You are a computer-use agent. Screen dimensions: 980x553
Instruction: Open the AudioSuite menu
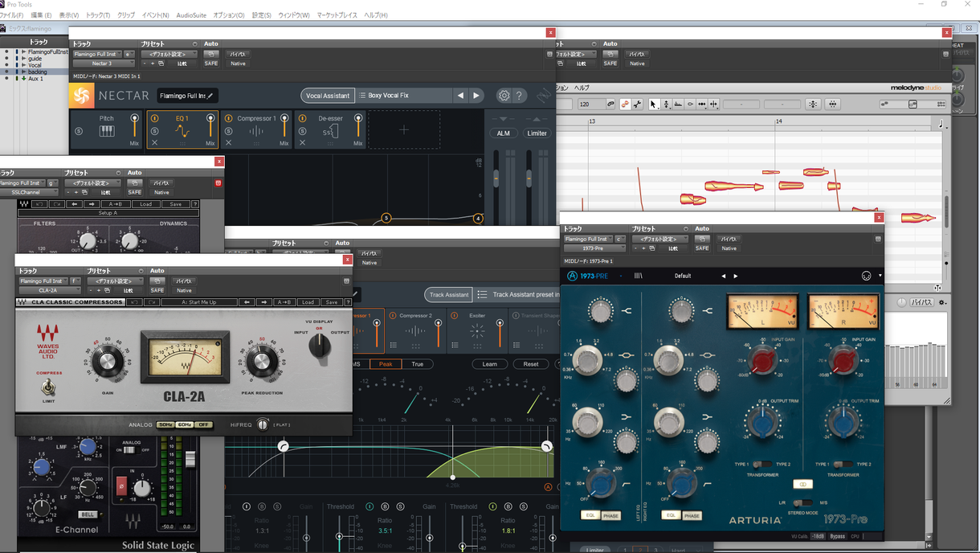pos(191,15)
